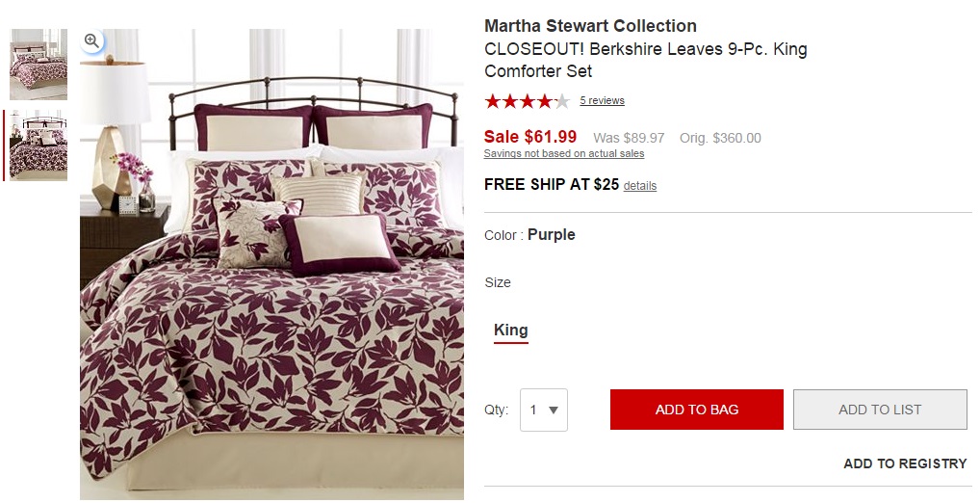Open the Martha Stewart Collection brand link
Viewport: 980px width, 503px height.
click(x=590, y=26)
